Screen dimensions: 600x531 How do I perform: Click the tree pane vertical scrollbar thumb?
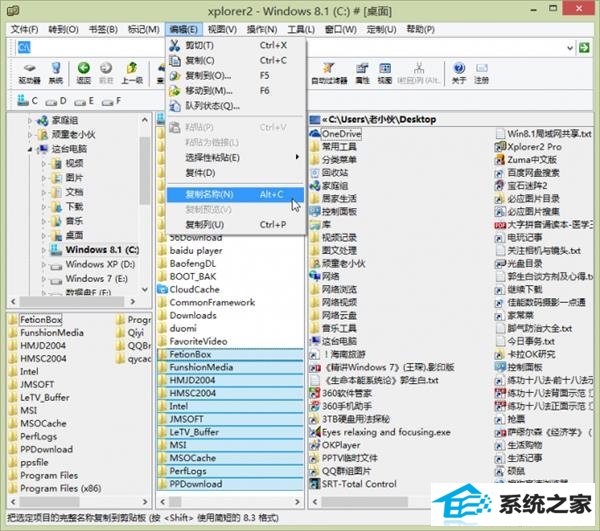pyautogui.click(x=145, y=170)
